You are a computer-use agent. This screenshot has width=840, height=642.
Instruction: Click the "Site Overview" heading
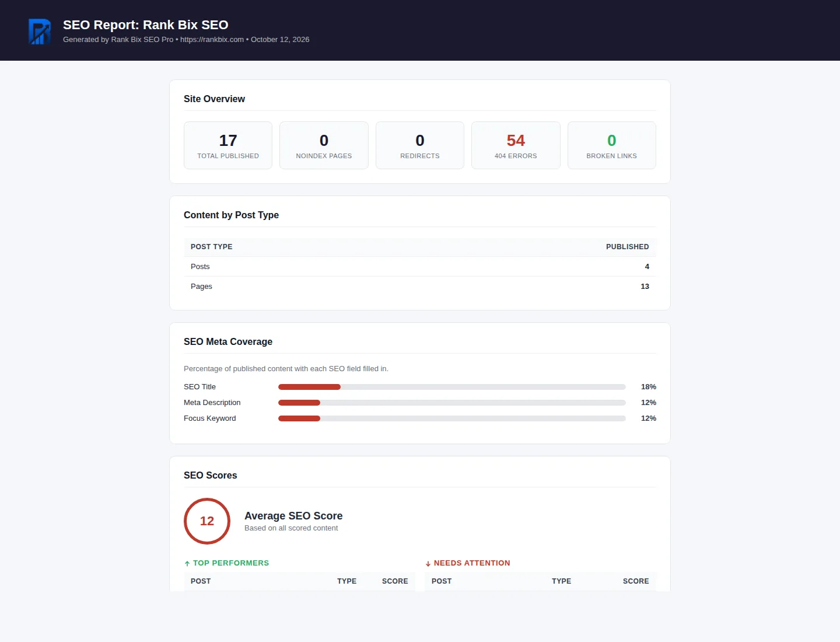point(214,99)
